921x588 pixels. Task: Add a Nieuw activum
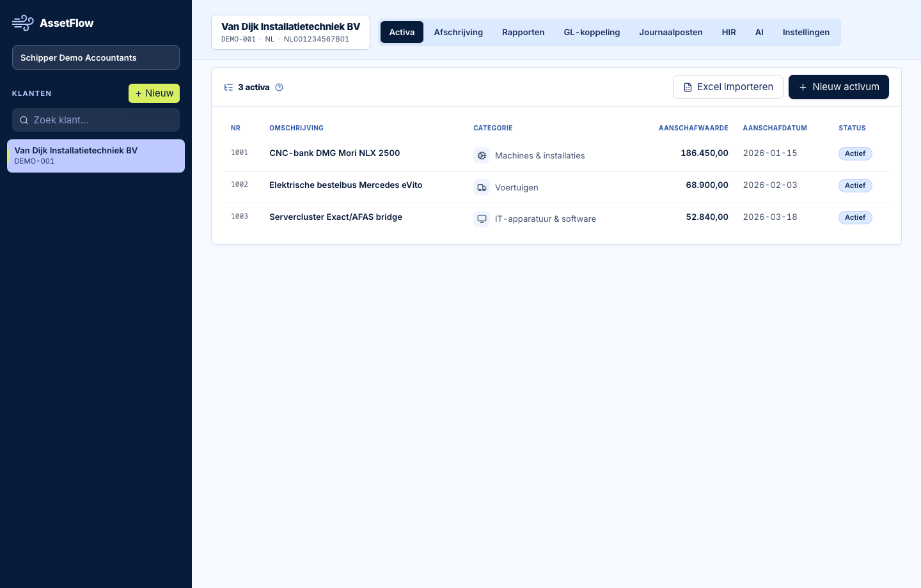click(x=838, y=87)
